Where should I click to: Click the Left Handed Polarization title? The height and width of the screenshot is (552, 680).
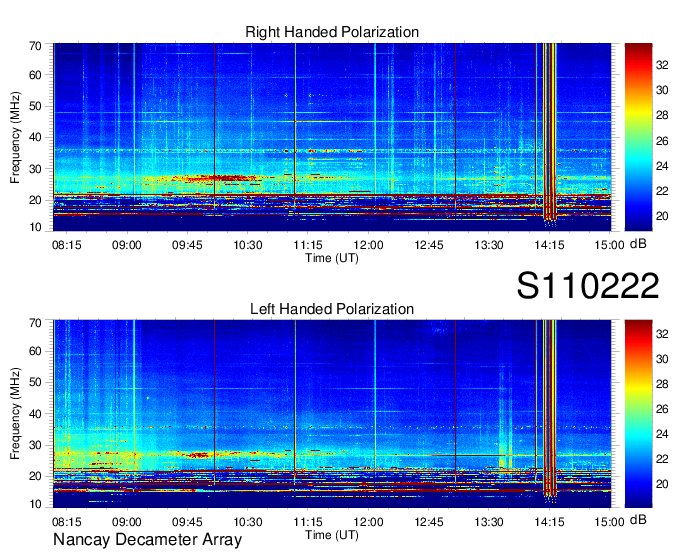pyautogui.click(x=332, y=309)
